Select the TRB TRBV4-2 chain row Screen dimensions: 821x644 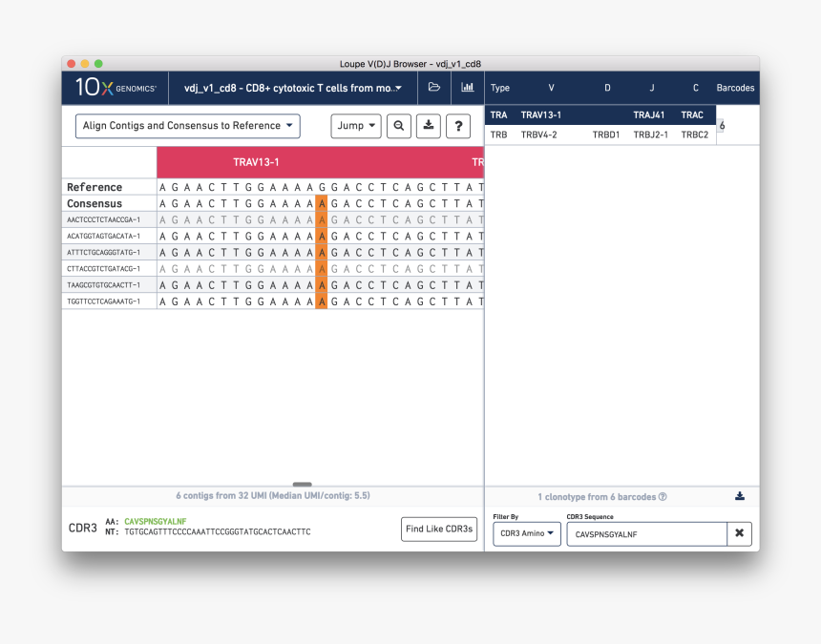pyautogui.click(x=600, y=135)
